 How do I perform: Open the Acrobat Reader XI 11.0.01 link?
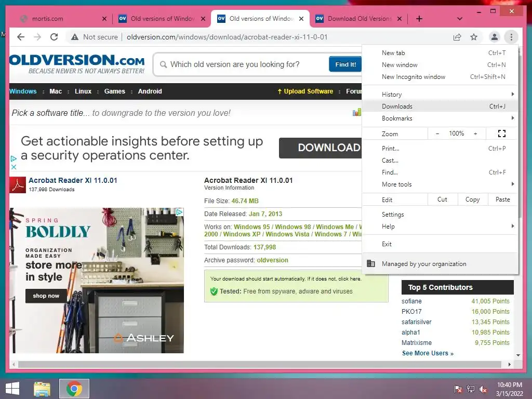73,180
